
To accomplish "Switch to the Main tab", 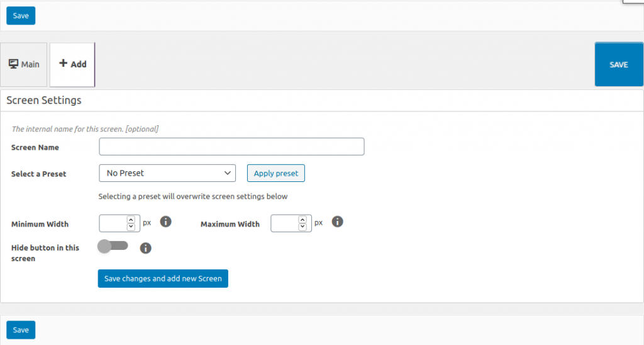I will pyautogui.click(x=24, y=64).
